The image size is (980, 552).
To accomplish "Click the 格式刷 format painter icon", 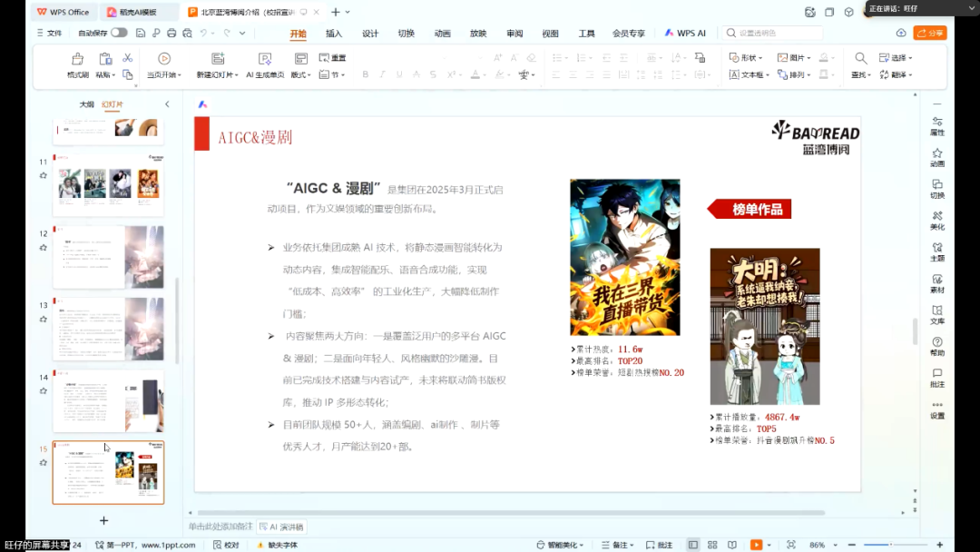I will point(77,59).
